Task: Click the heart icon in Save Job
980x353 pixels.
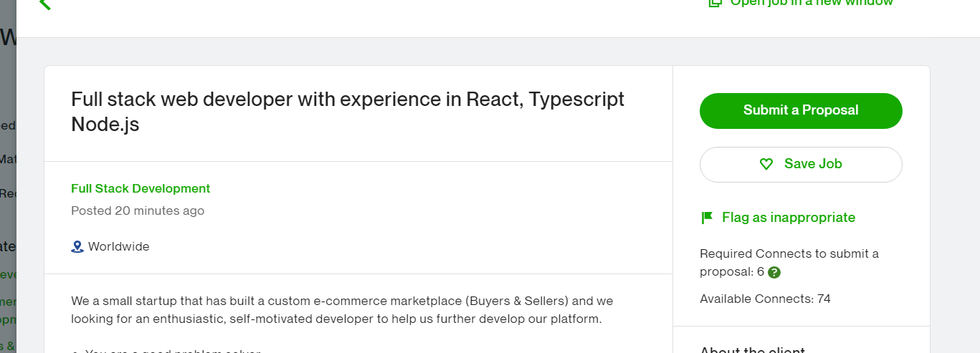Action: [x=766, y=164]
